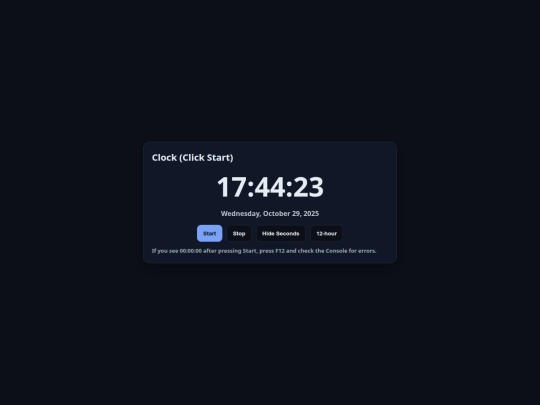Viewport: 540px width, 405px height.
Task: Click the word errors ending the hint
Action: 367,251
